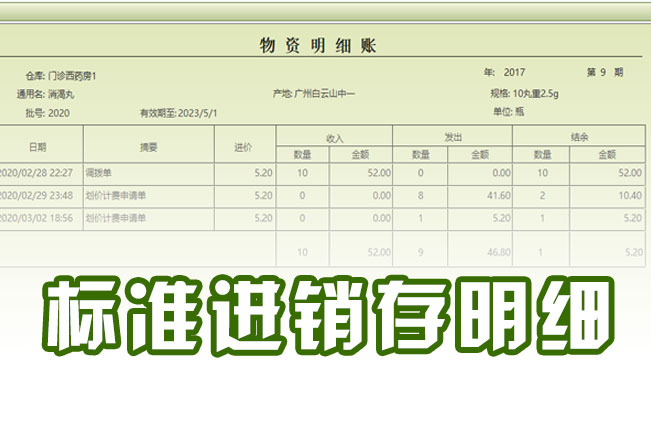This screenshot has width=651, height=441.
Task: Click the 进价 column header
Action: [243, 146]
